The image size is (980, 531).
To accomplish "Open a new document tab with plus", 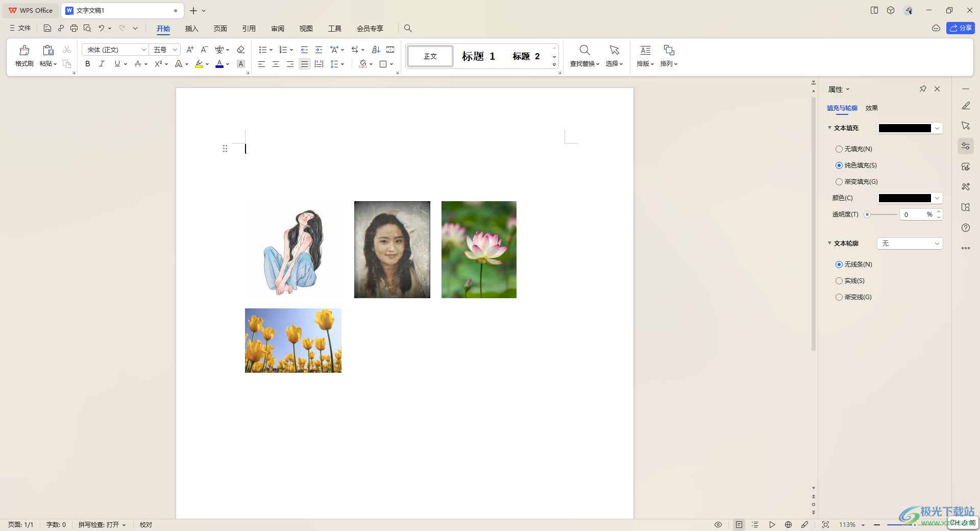I will [193, 11].
